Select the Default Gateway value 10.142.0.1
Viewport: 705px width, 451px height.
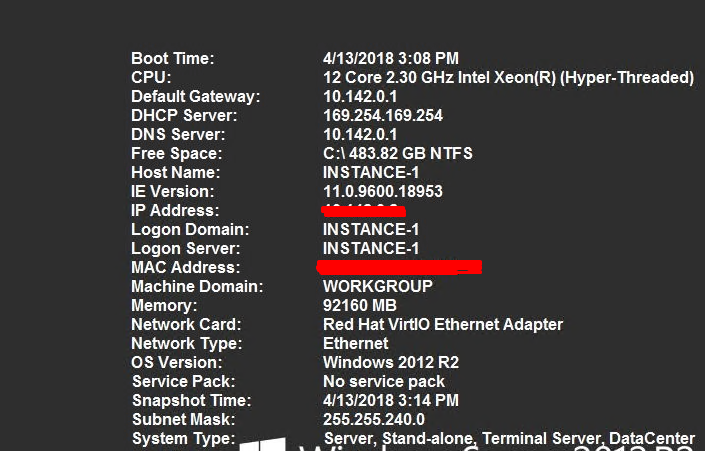(x=360, y=96)
